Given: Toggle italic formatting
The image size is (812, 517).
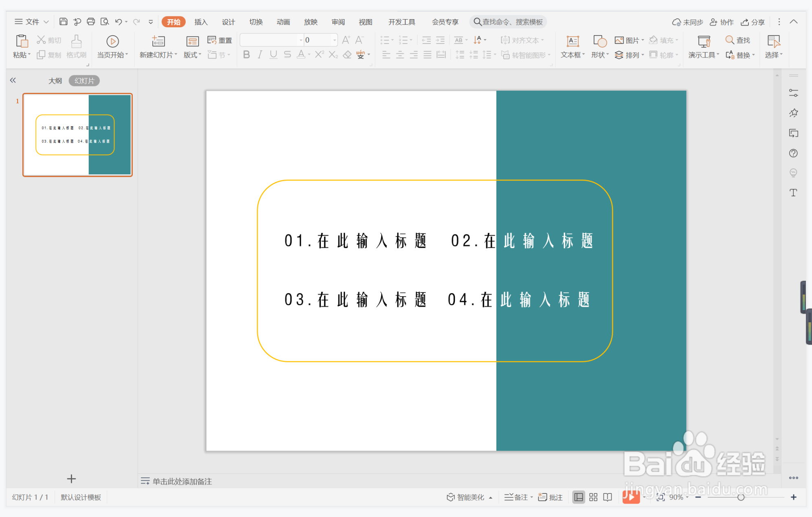Looking at the screenshot, I should coord(260,54).
